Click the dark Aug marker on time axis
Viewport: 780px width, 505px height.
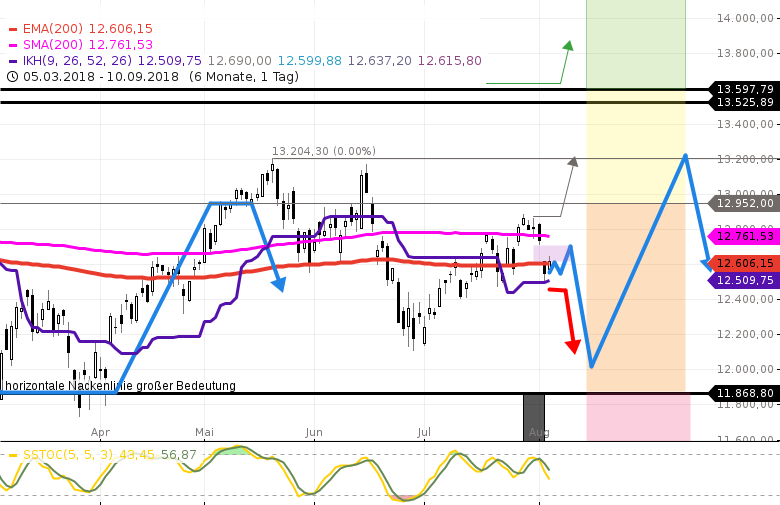[534, 418]
